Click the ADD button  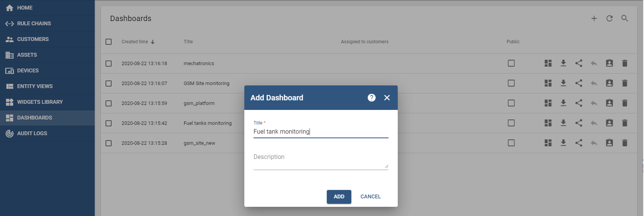pos(339,196)
